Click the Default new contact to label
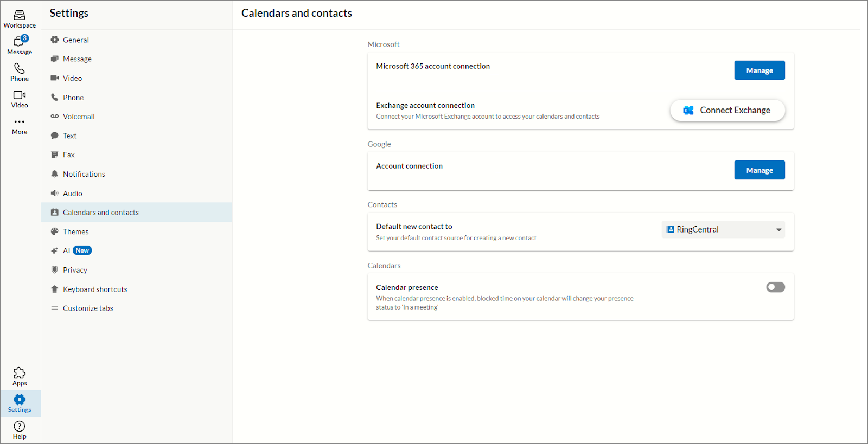 pos(414,227)
